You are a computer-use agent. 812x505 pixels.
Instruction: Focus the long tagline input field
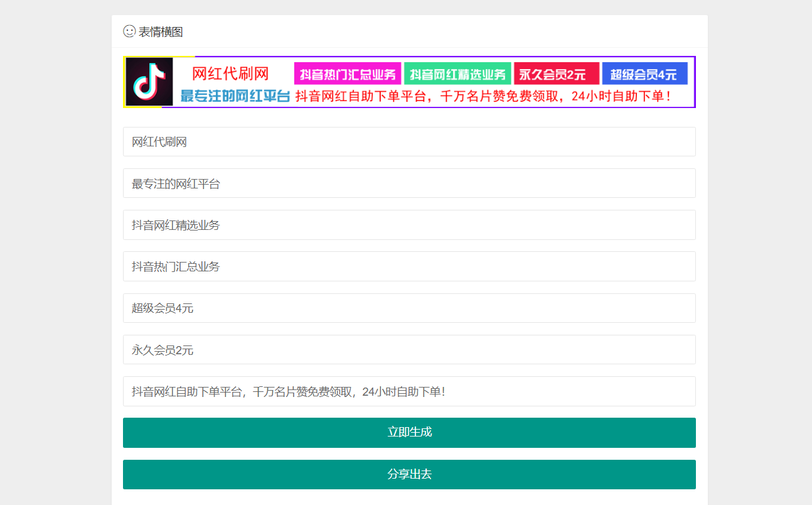[409, 391]
